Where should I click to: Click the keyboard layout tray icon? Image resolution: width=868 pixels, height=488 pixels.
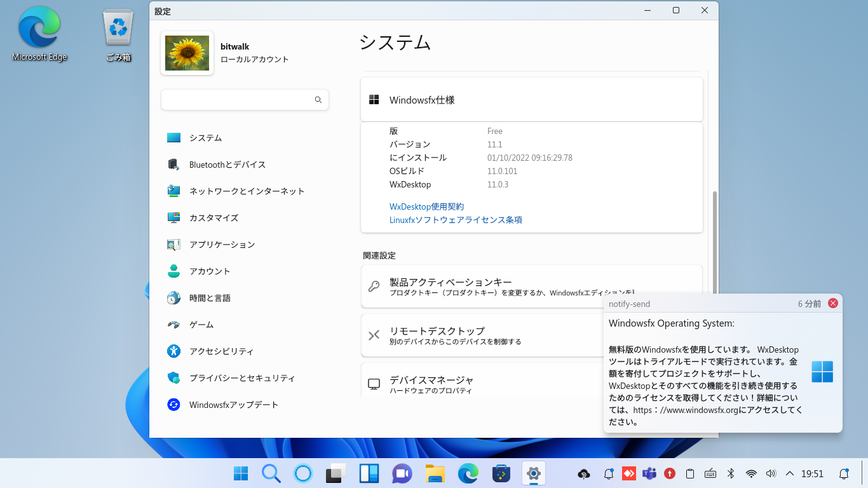tap(710, 473)
